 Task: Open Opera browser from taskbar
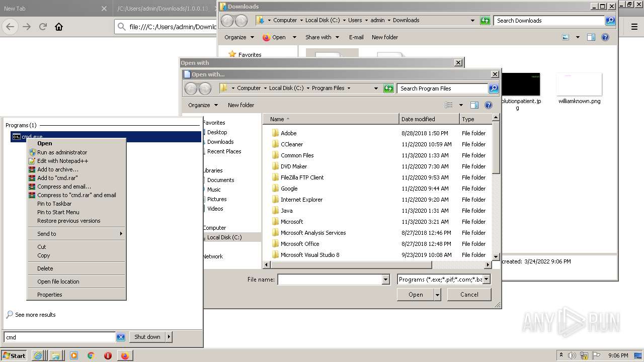[x=108, y=355]
